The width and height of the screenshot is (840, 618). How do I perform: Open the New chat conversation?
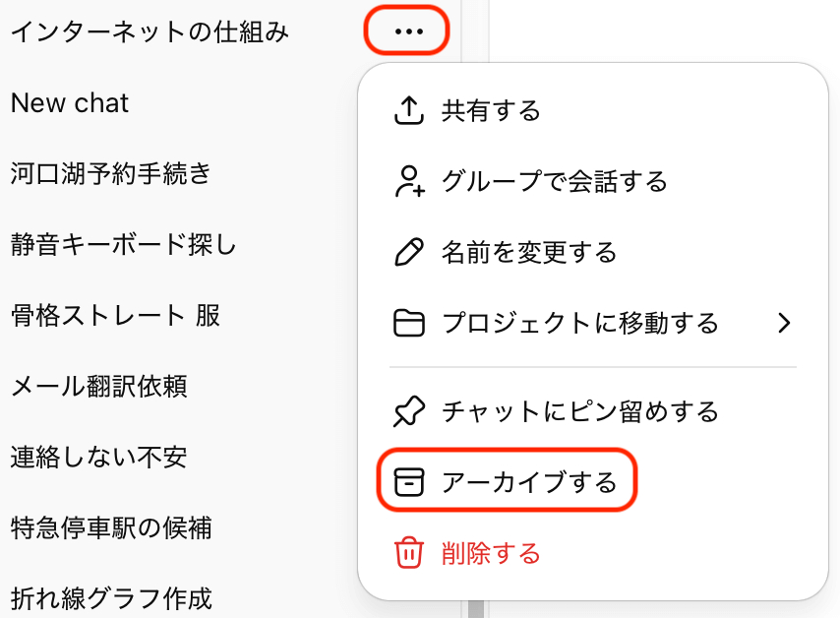pyautogui.click(x=70, y=103)
